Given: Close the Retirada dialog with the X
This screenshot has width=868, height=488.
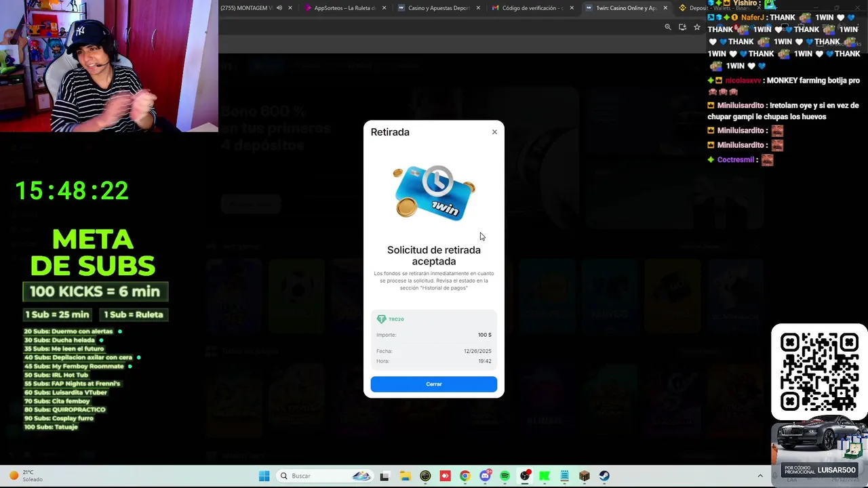Looking at the screenshot, I should coord(494,132).
